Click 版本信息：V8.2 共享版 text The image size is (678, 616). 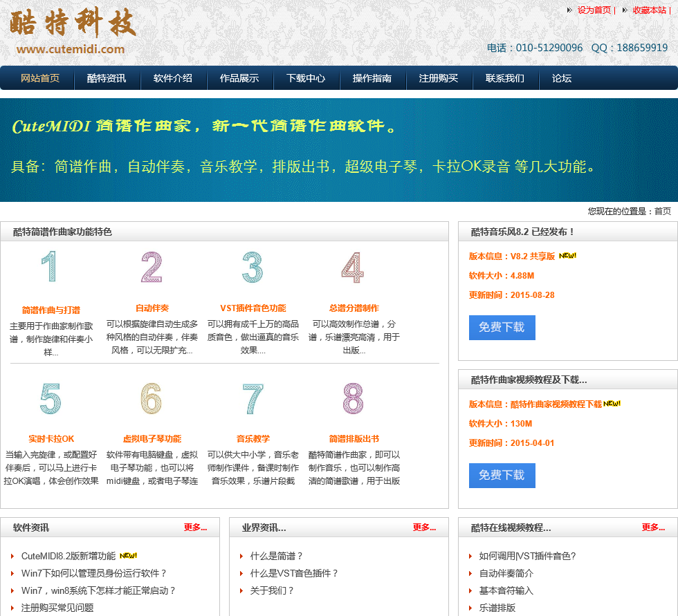(512, 256)
